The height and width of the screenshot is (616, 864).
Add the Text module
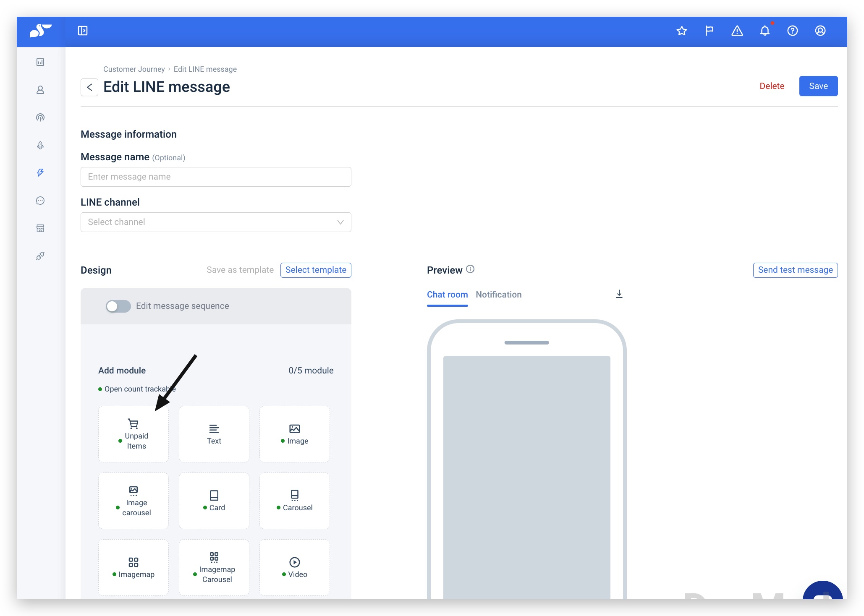(214, 434)
